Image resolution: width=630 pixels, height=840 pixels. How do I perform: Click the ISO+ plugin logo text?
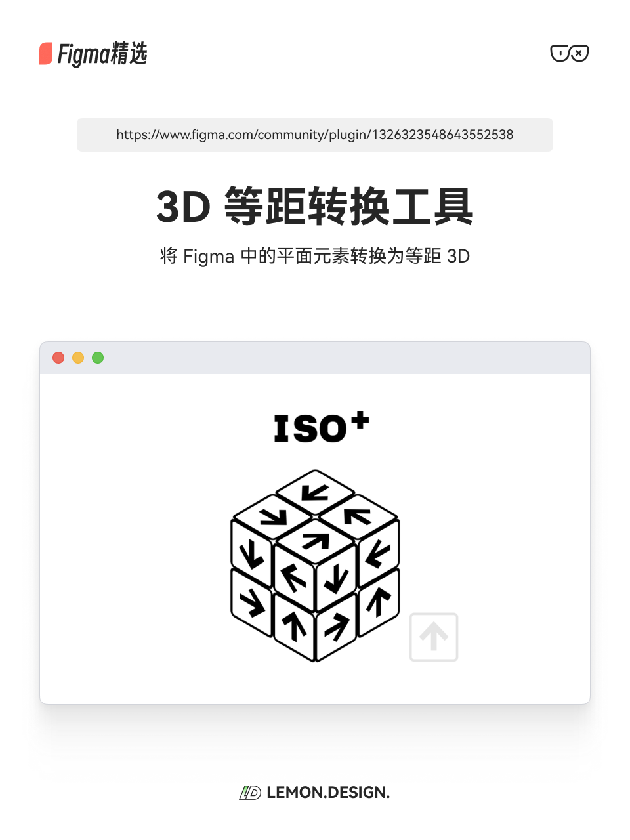[322, 428]
